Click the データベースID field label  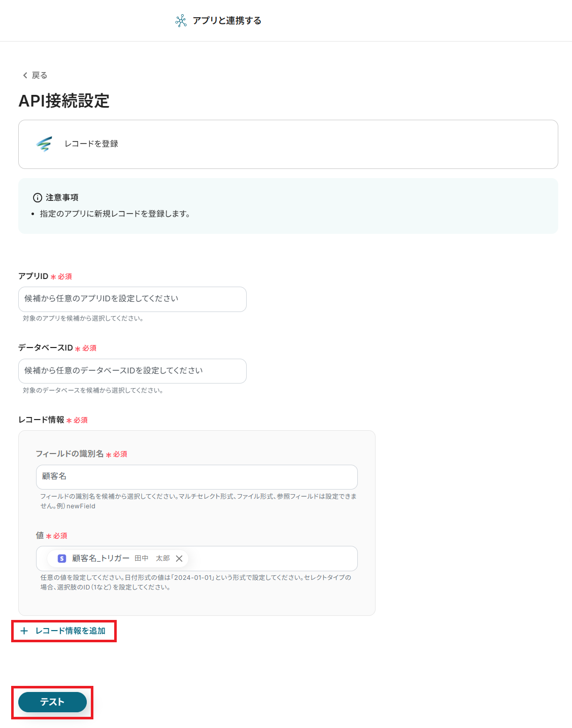click(x=46, y=348)
